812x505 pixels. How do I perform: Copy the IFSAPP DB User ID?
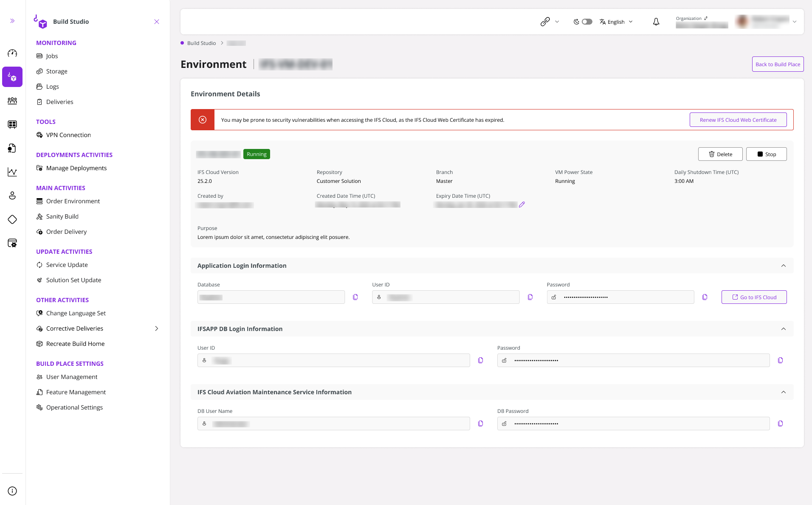[x=481, y=360]
